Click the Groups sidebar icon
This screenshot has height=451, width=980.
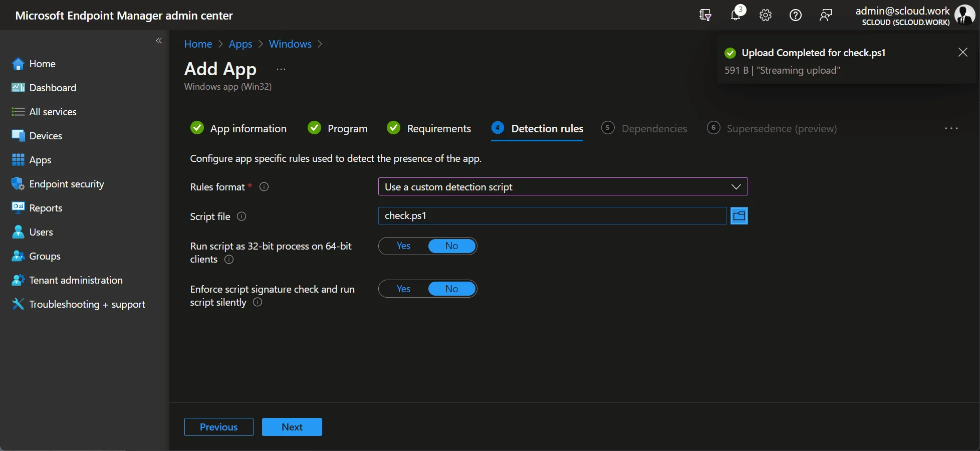(18, 256)
